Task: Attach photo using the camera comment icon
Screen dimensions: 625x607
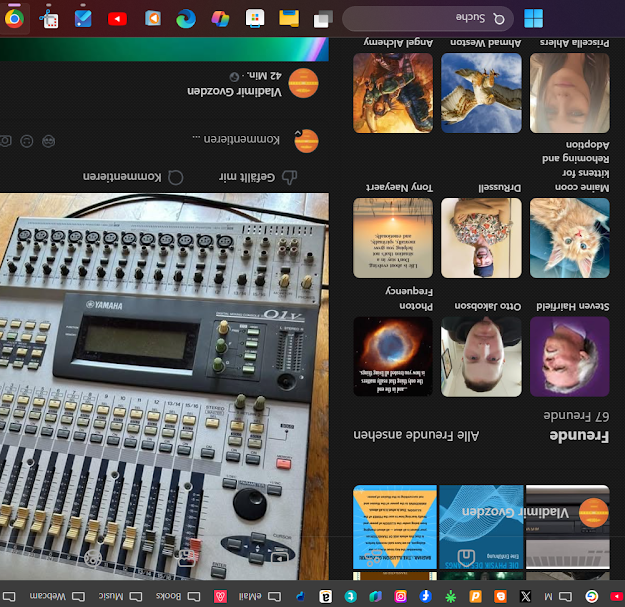Action: pyautogui.click(x=5, y=141)
